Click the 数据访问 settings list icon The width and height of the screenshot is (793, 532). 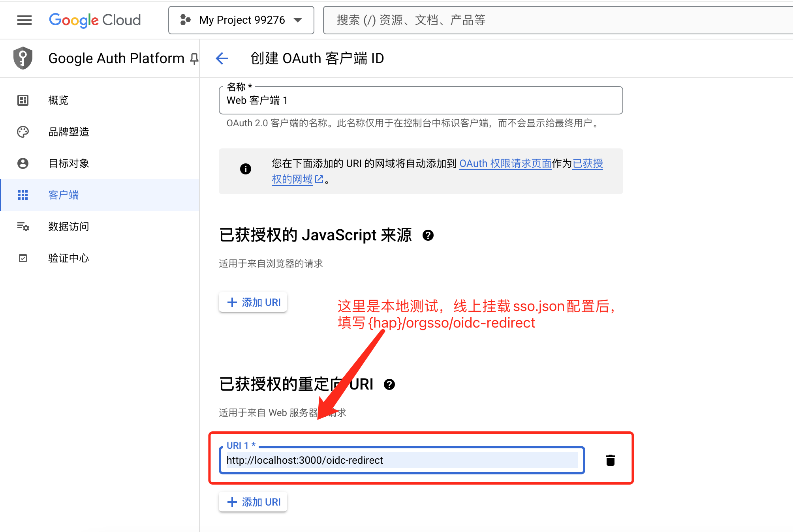point(23,227)
